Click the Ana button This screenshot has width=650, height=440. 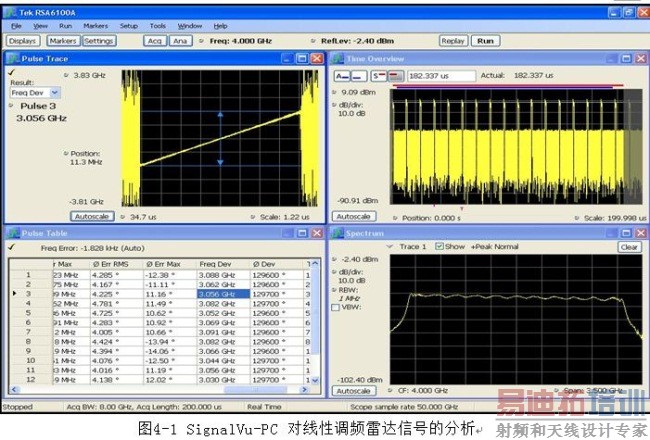[180, 41]
